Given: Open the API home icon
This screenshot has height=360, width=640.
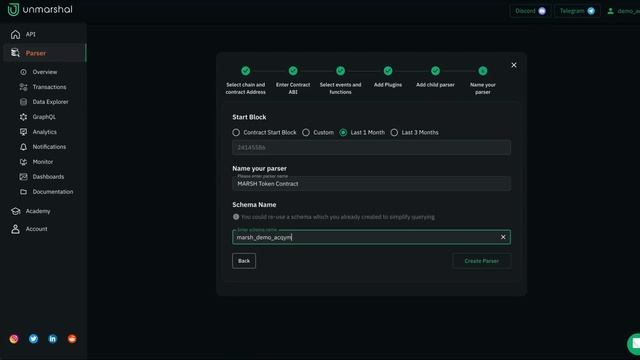Looking at the screenshot, I should [x=16, y=34].
